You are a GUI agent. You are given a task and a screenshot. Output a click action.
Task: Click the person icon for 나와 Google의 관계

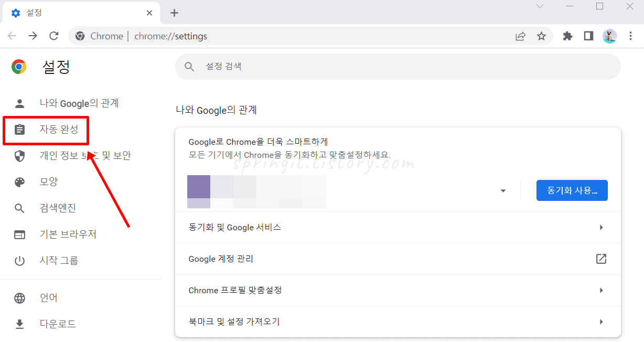[x=19, y=103]
